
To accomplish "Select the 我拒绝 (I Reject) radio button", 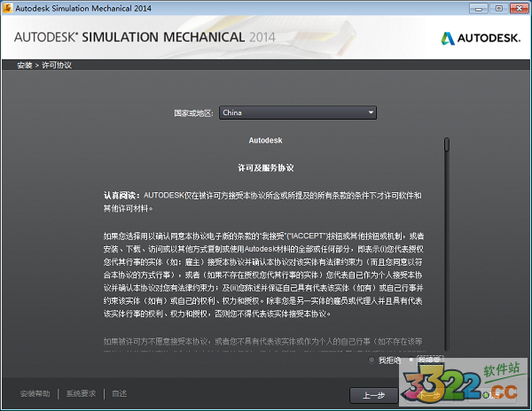I will click(372, 360).
